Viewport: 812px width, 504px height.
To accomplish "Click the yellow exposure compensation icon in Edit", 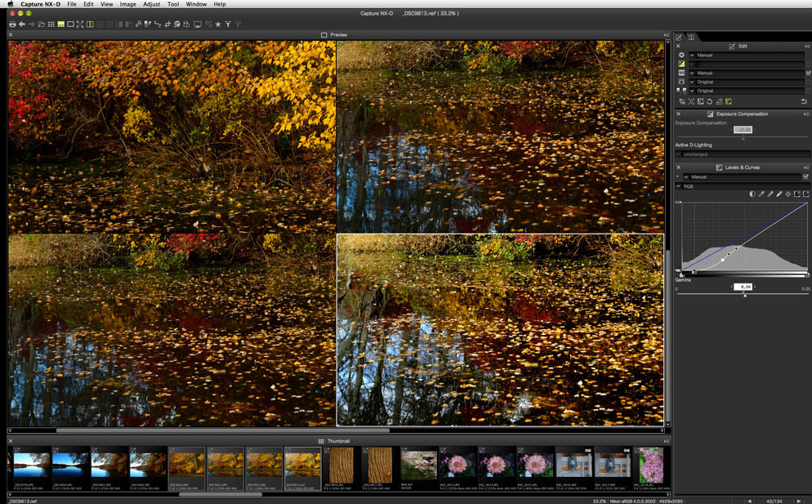I will tap(681, 64).
